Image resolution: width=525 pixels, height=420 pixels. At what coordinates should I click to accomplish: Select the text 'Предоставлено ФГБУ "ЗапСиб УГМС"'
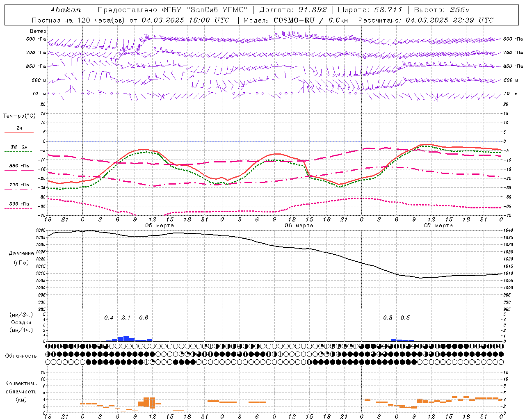pos(173,10)
